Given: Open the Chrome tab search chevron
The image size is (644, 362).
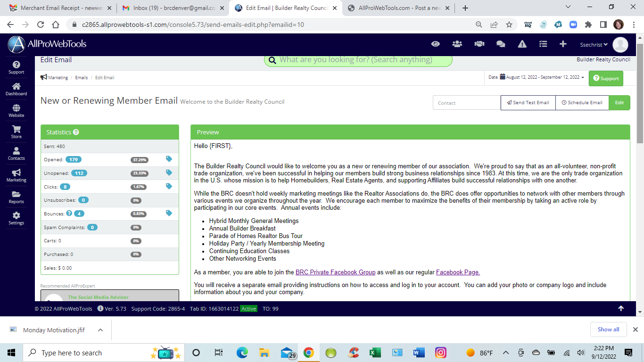Looking at the screenshot, I should pyautogui.click(x=568, y=7).
